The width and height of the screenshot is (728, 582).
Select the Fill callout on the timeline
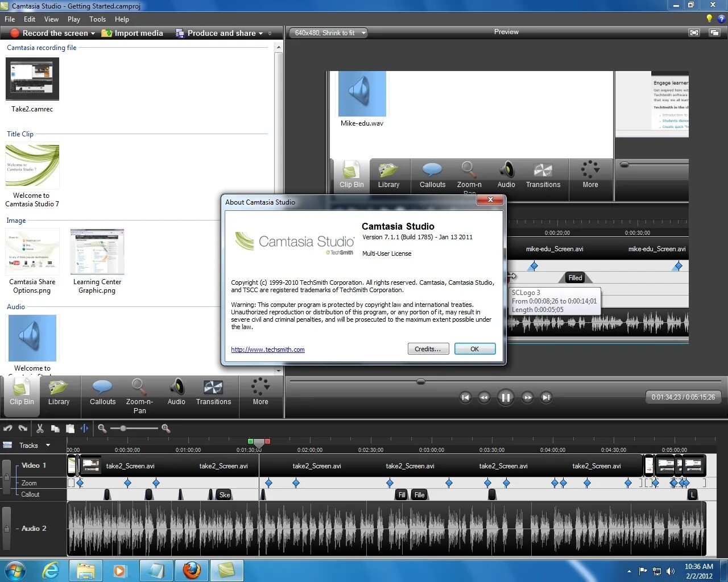coord(402,495)
